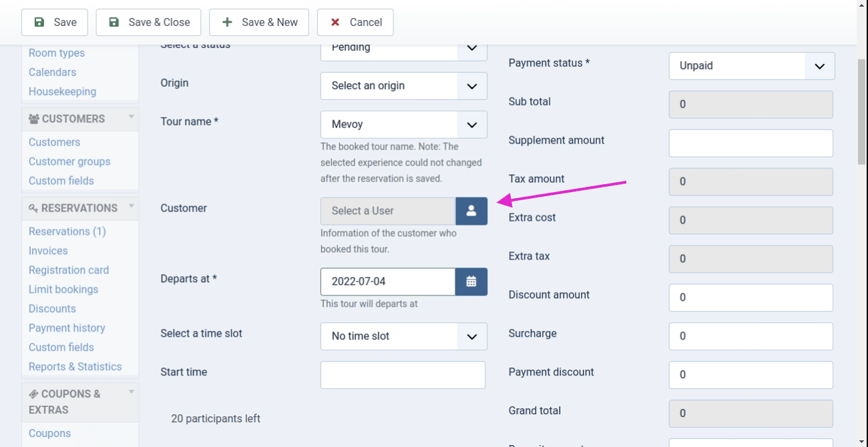Collapse the RESERVATIONS sidebar section arrow

coord(132,206)
